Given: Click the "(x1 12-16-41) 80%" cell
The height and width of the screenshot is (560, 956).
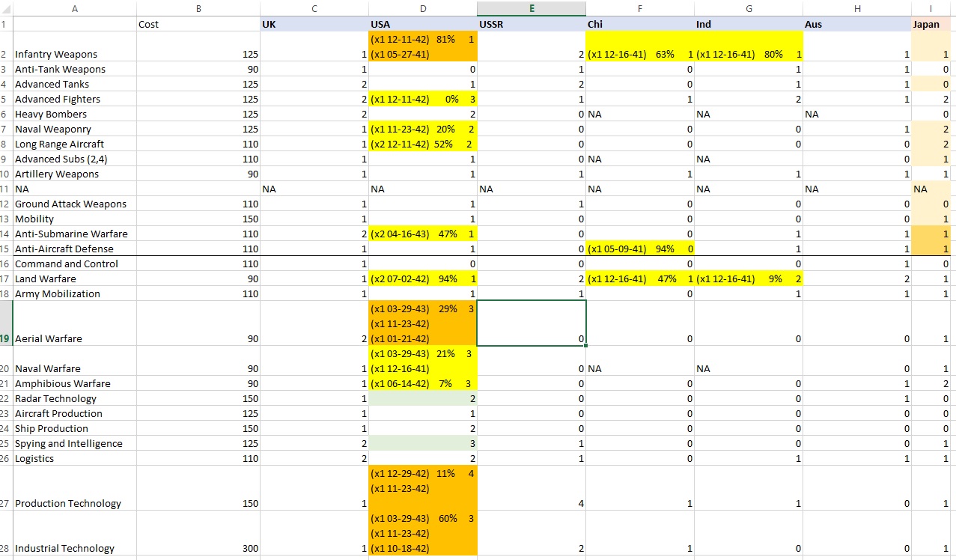Looking at the screenshot, I should point(749,46).
